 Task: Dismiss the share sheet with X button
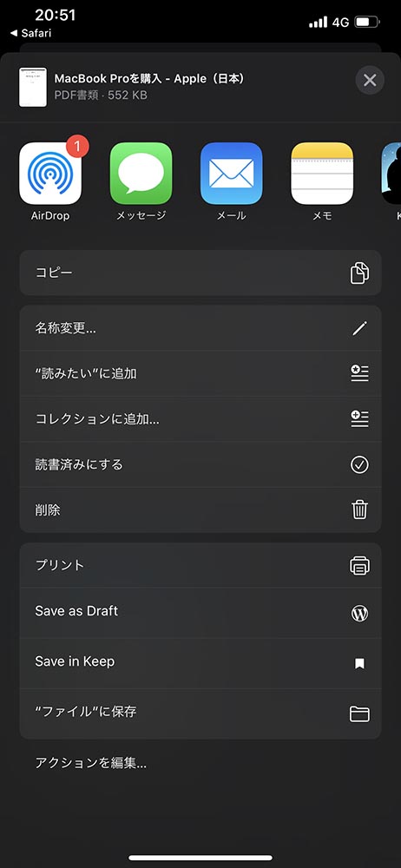pyautogui.click(x=370, y=80)
